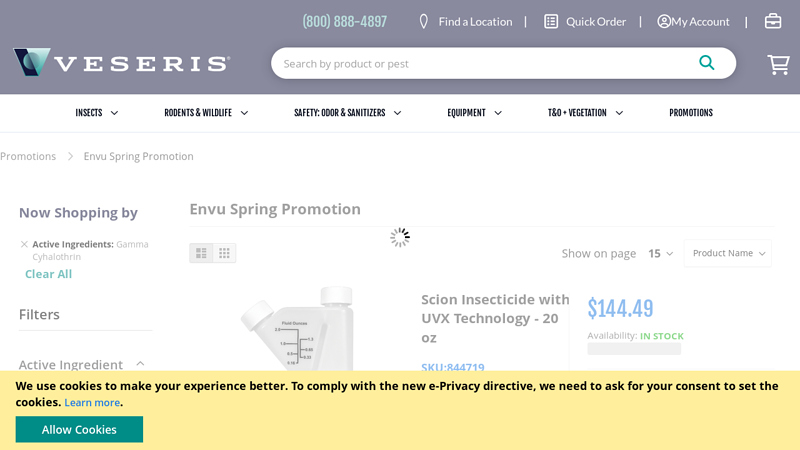Open Quick Order

point(585,21)
